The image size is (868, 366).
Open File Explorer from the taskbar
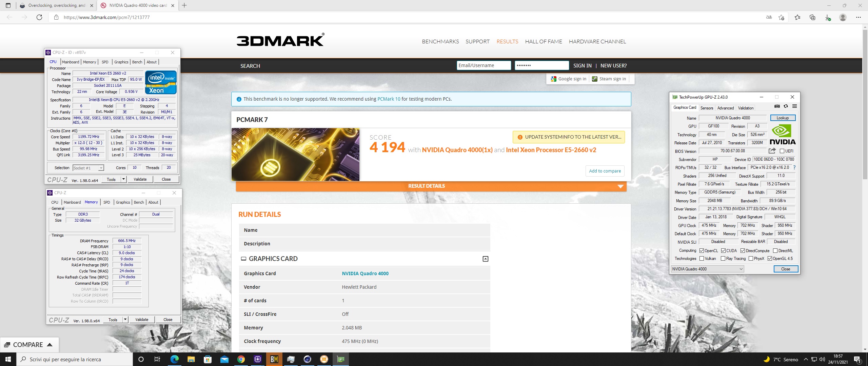point(191,359)
